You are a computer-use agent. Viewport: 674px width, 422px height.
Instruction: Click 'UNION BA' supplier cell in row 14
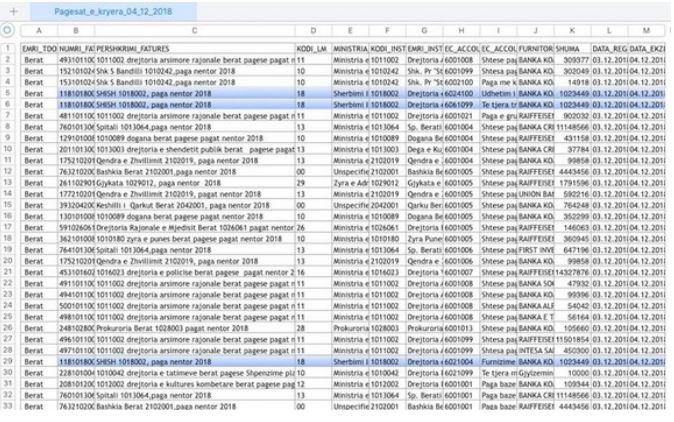[x=535, y=194]
